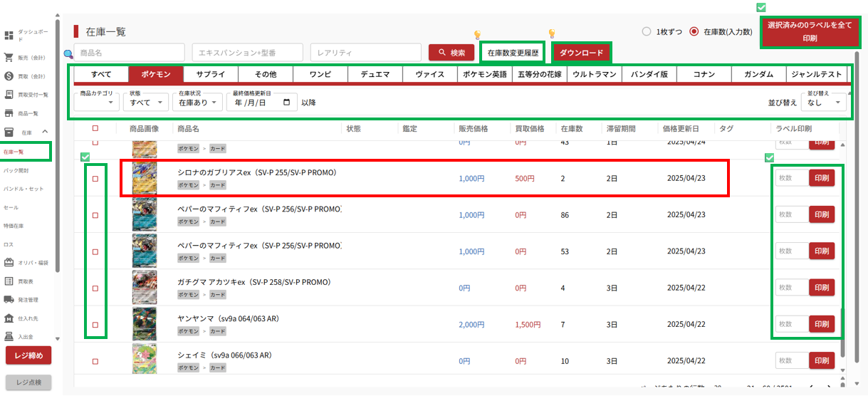Click the 枚数 field in ヤンヤンマ row

point(792,323)
